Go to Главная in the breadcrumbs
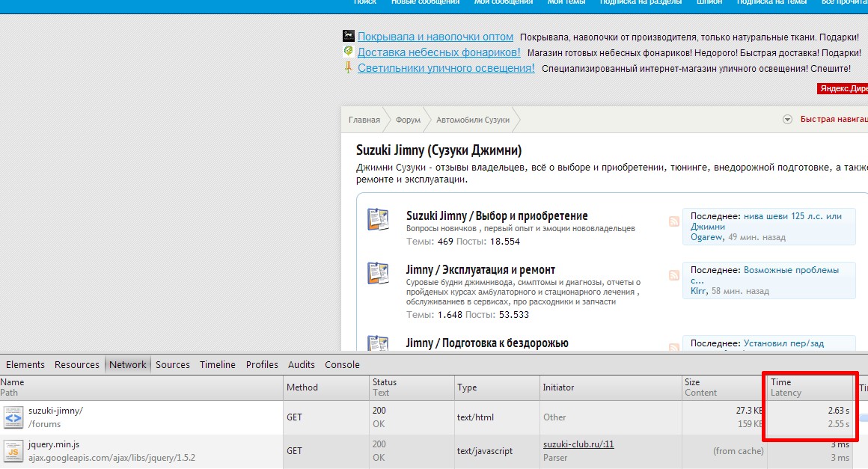 (364, 120)
